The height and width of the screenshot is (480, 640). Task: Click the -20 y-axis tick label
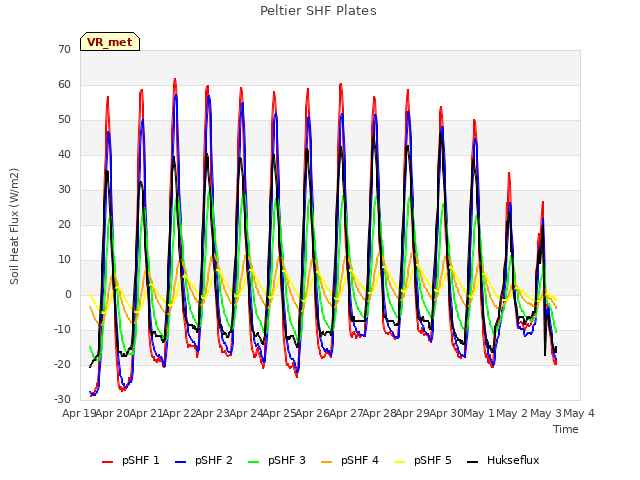[62, 364]
